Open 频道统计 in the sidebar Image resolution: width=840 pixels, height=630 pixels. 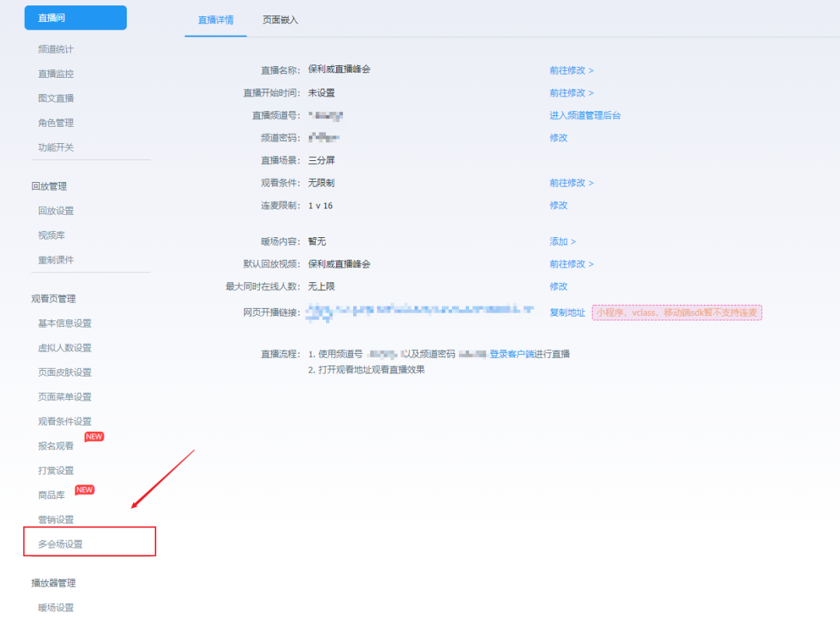pyautogui.click(x=56, y=49)
